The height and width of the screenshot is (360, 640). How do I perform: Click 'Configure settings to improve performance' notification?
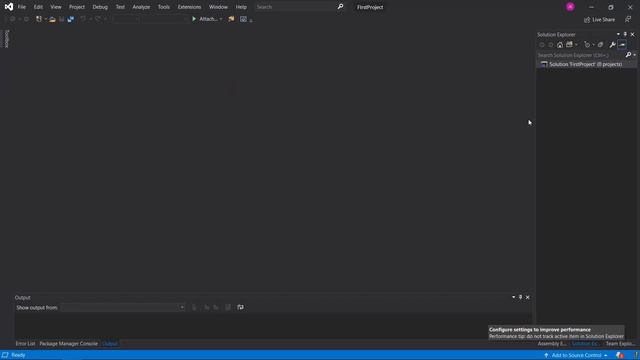click(556, 333)
